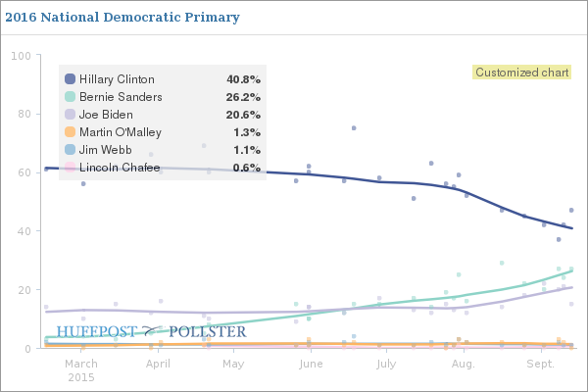Click Lincoln Chafee legend color dot
This screenshot has height=392, width=588.
point(70,168)
